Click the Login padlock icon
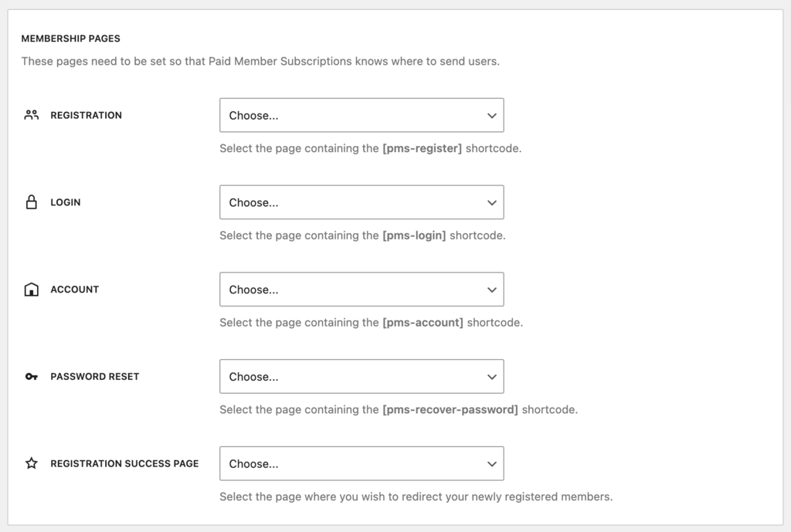 click(x=31, y=202)
